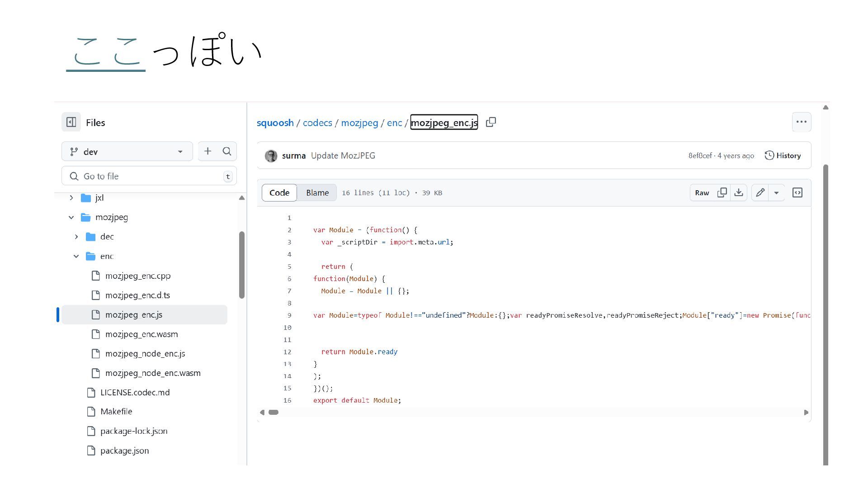Click mozjpeg_enc.cpp file icon

95,276
